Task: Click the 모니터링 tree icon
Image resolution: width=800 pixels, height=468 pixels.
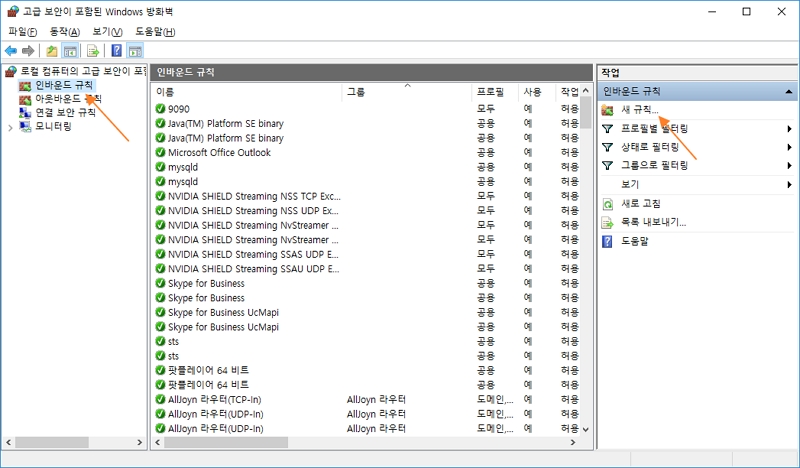Action: tap(25, 127)
